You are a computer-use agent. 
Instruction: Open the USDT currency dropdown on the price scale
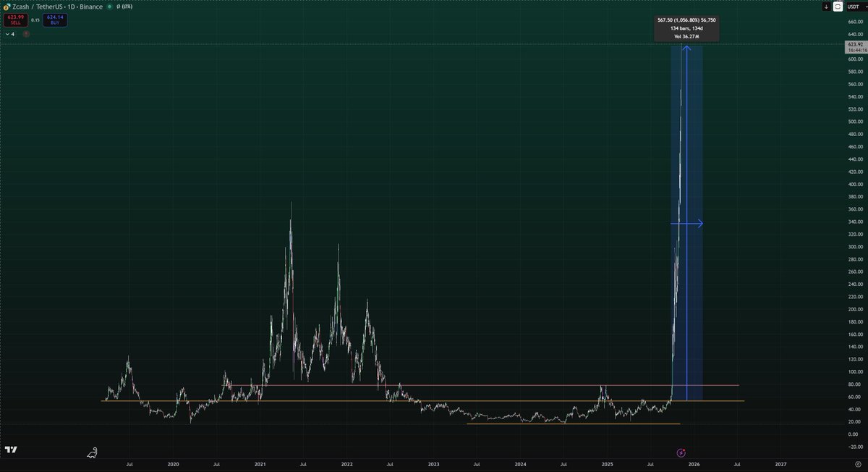pos(854,7)
